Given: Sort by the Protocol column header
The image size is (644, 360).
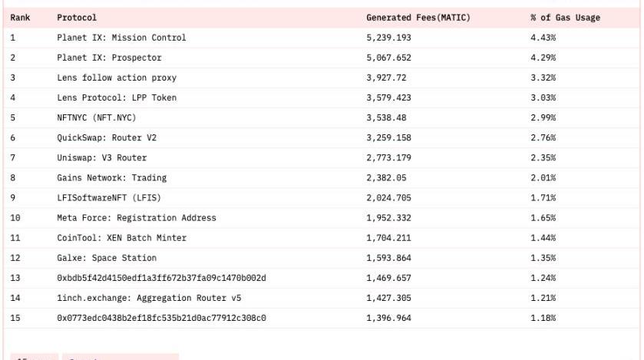Looking at the screenshot, I should pos(77,18).
